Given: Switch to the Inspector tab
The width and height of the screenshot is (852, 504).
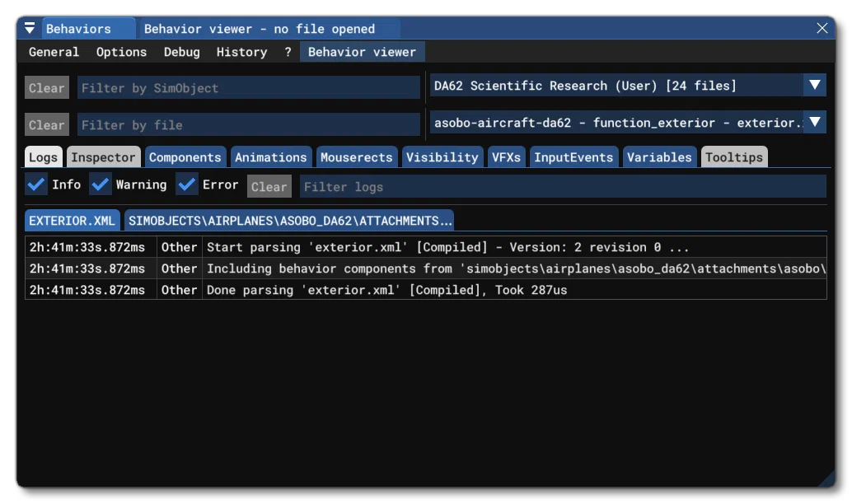Looking at the screenshot, I should coord(103,157).
